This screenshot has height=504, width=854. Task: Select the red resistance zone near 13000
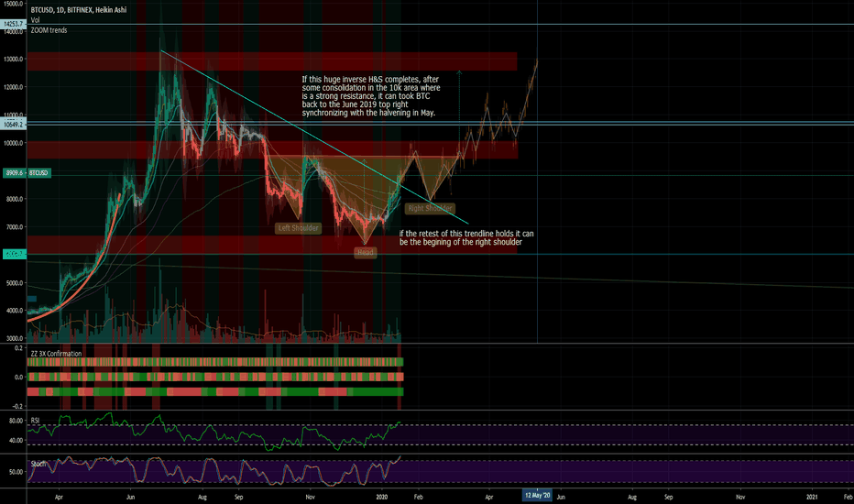(x=272, y=61)
